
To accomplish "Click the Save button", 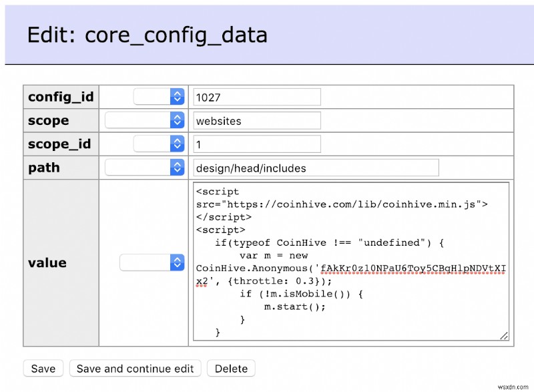I will pos(43,369).
